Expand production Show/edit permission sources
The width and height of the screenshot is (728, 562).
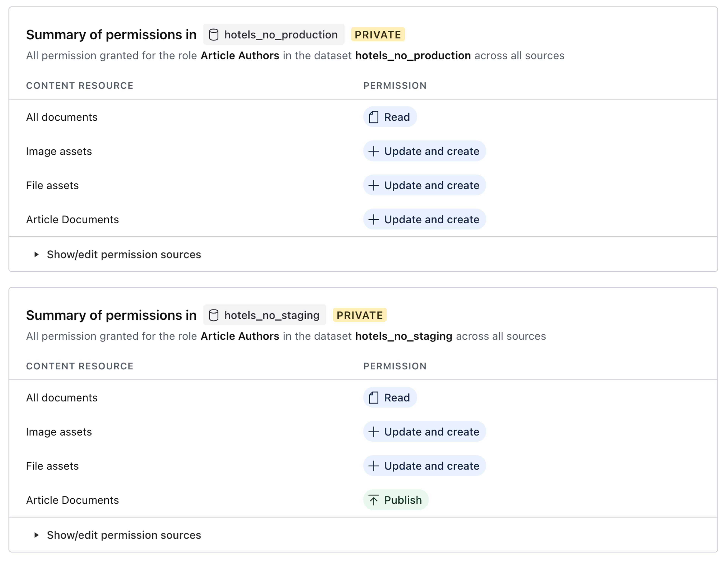click(x=124, y=254)
